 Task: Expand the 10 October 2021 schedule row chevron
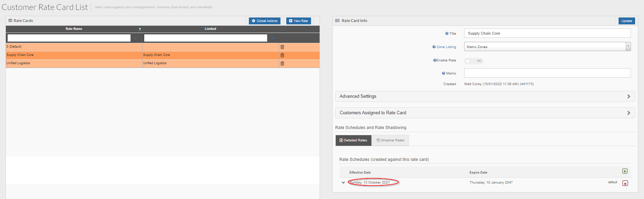point(343,183)
